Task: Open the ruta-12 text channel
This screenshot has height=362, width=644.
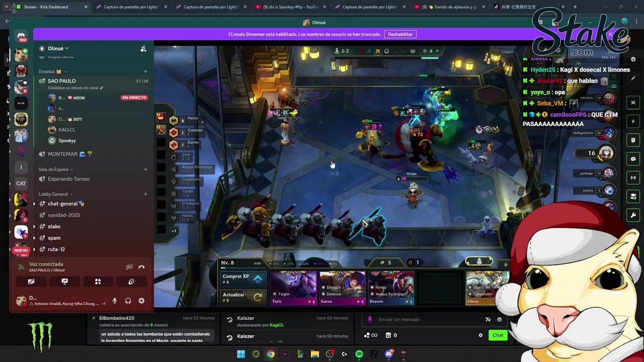Action: coord(56,249)
